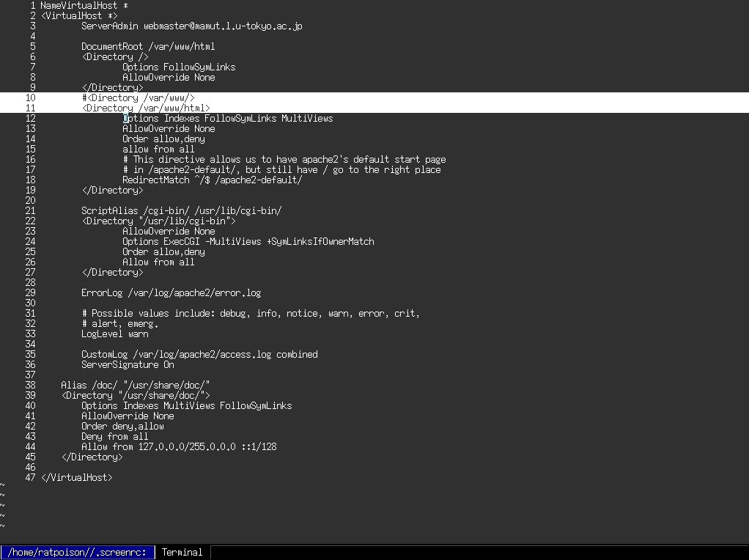
Task: Switch to the Terminal tab in bottom bar
Action: pyautogui.click(x=182, y=552)
